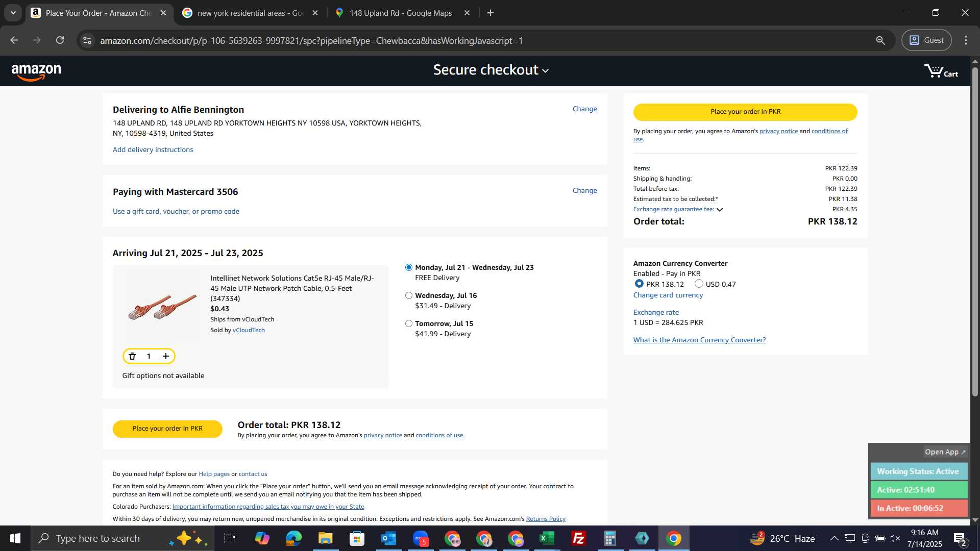The height and width of the screenshot is (551, 980).
Task: Choose PKR 138.12 payment currency
Action: click(x=639, y=284)
